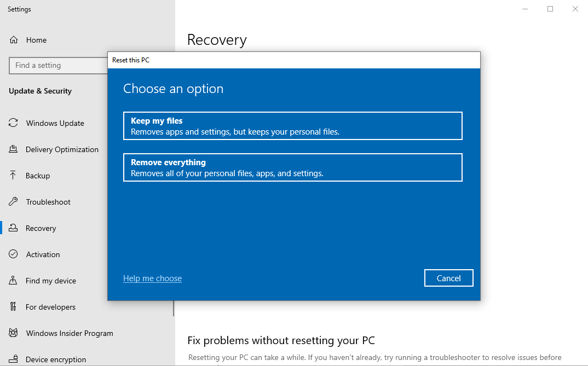Focus the Find a setting search box
588x366 pixels.
[x=57, y=66]
